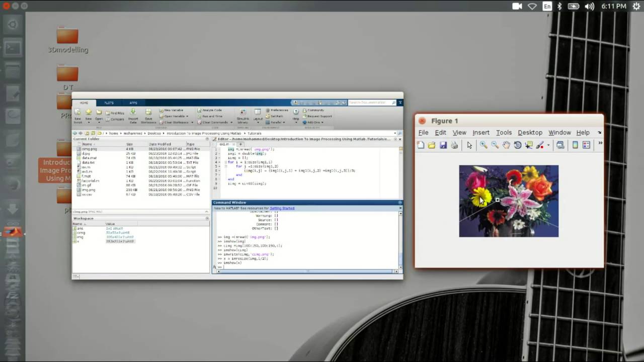The width and height of the screenshot is (644, 362).
Task: Open the Tools menu in Figure 1
Action: (x=504, y=133)
